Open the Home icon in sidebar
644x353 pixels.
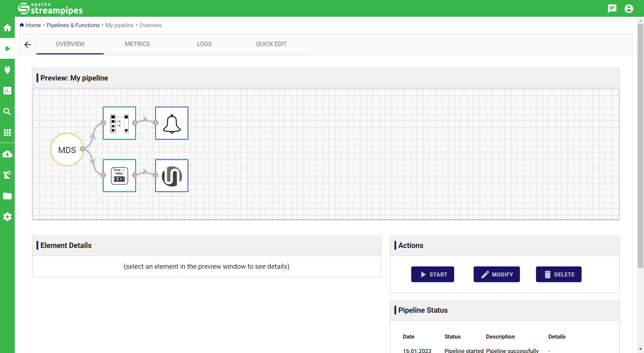7,28
